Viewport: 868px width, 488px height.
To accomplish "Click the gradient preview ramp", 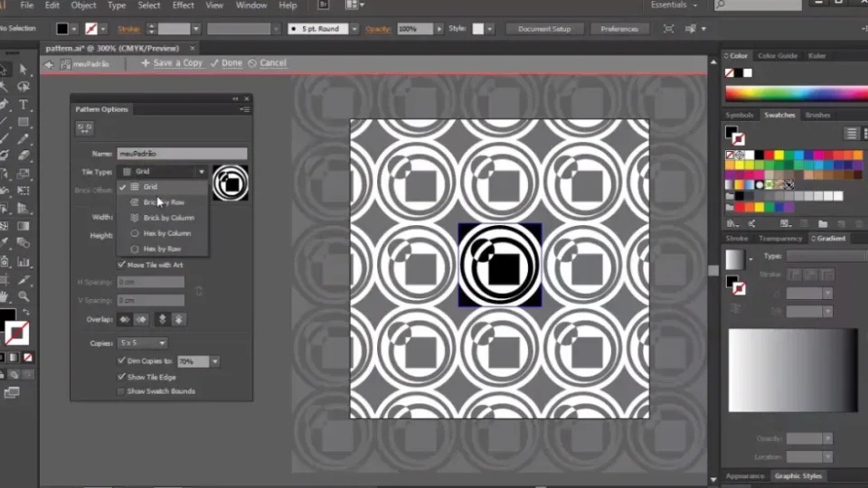I will [793, 371].
